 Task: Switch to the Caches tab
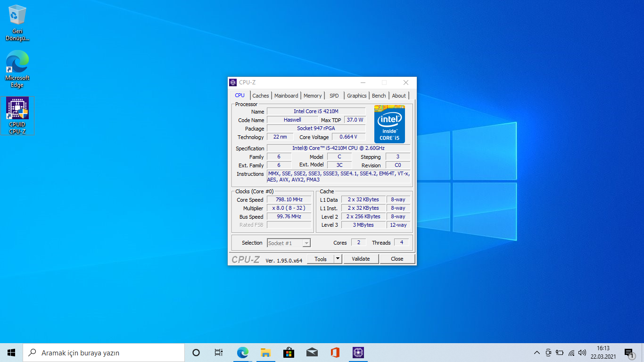[261, 96]
